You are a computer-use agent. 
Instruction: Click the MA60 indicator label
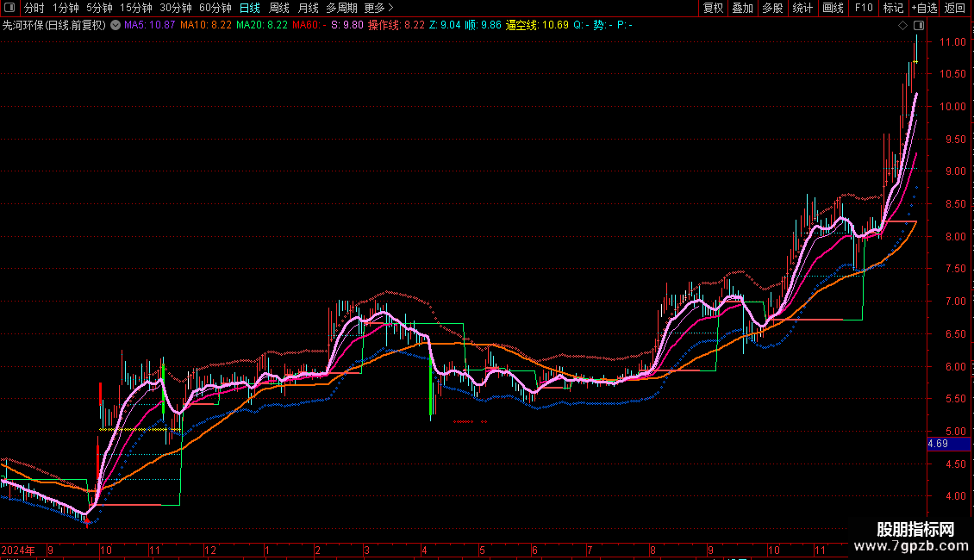tap(309, 26)
